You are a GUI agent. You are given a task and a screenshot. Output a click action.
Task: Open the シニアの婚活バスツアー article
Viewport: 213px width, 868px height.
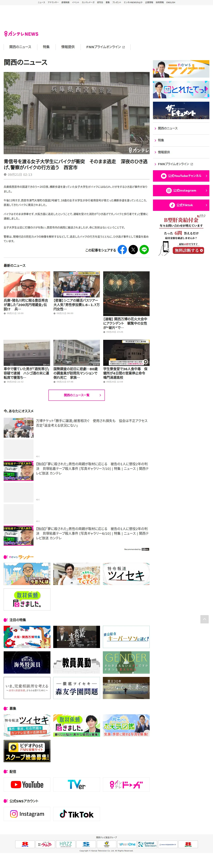coord(77,293)
